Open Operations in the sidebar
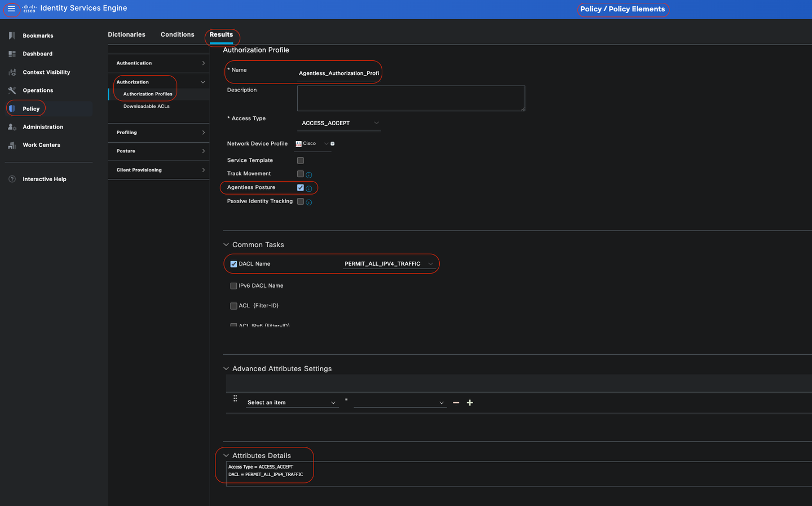The height and width of the screenshot is (506, 812). [38, 90]
